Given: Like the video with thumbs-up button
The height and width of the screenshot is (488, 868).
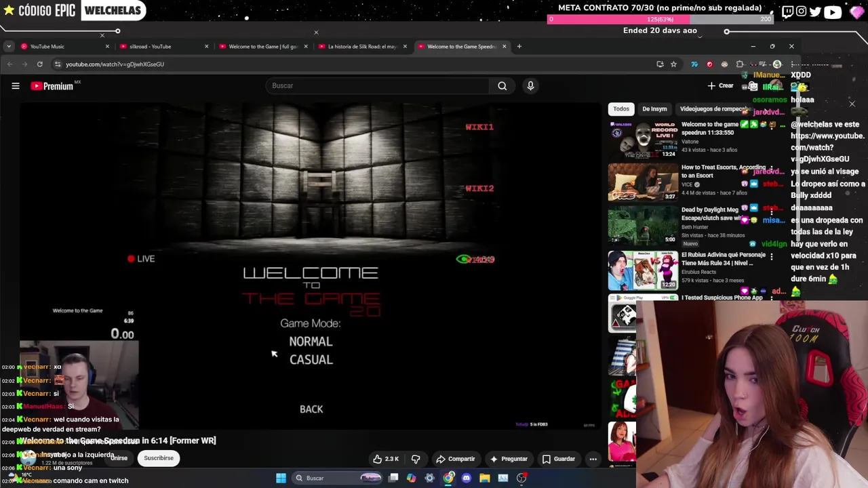Looking at the screenshot, I should tap(386, 459).
